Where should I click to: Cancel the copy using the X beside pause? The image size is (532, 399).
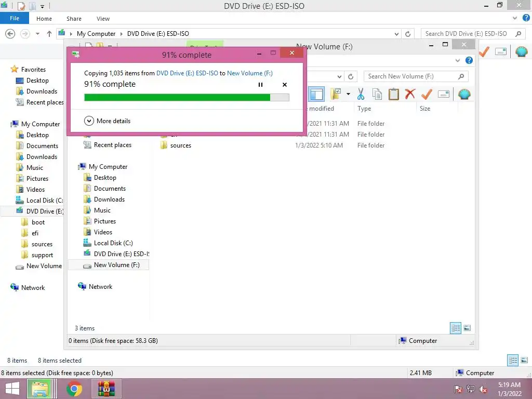click(285, 85)
